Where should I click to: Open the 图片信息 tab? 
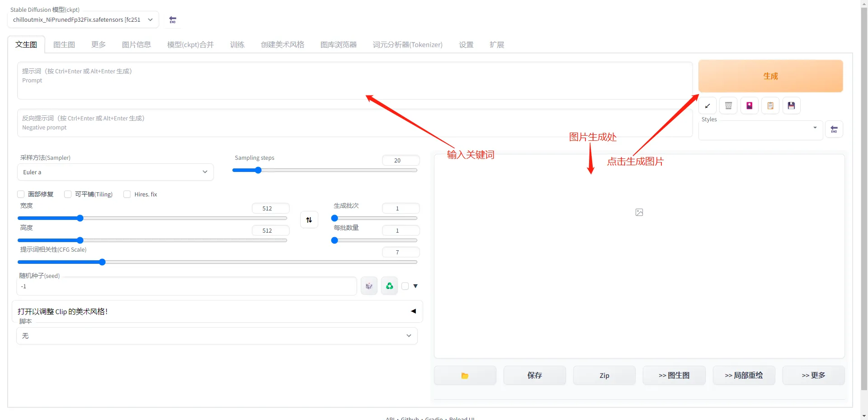(x=137, y=44)
